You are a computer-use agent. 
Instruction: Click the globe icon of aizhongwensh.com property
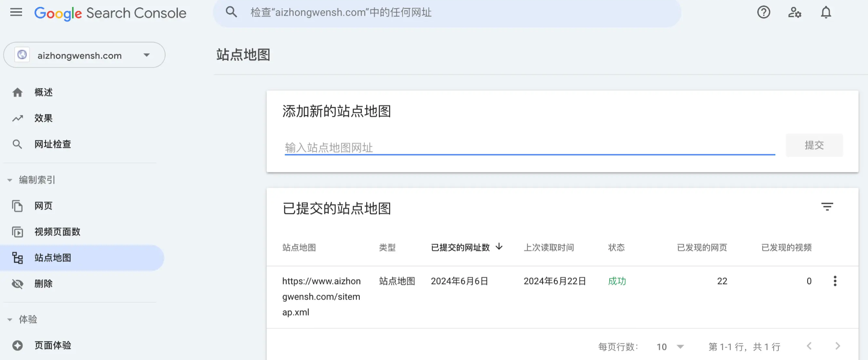pos(22,55)
